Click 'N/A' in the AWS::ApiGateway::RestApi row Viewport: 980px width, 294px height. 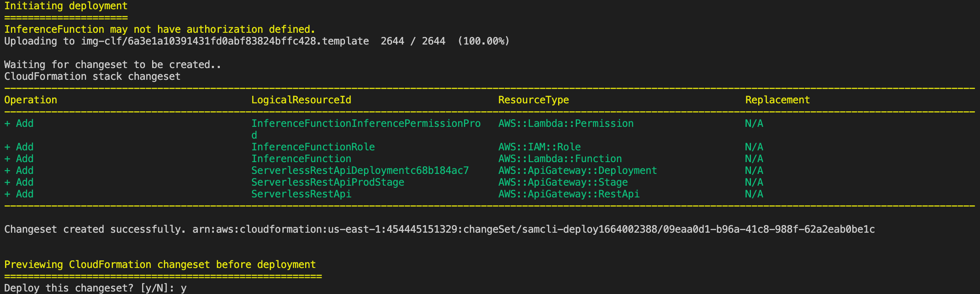click(754, 194)
